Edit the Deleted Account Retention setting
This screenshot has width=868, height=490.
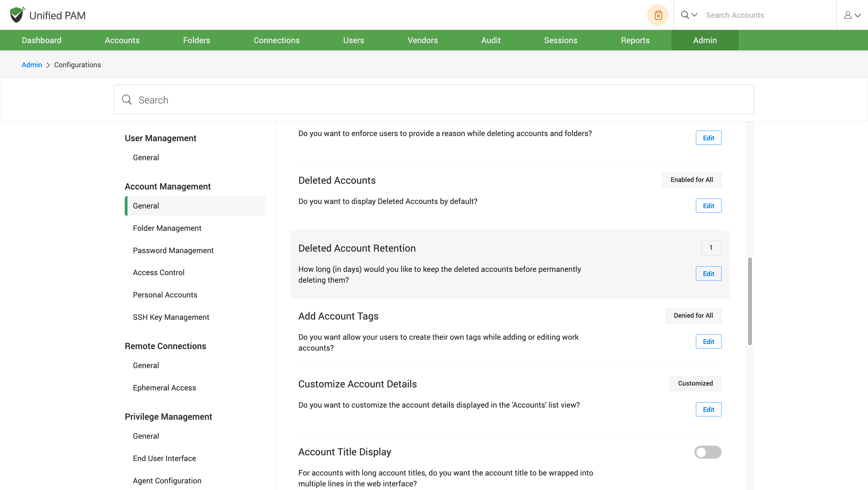point(708,273)
